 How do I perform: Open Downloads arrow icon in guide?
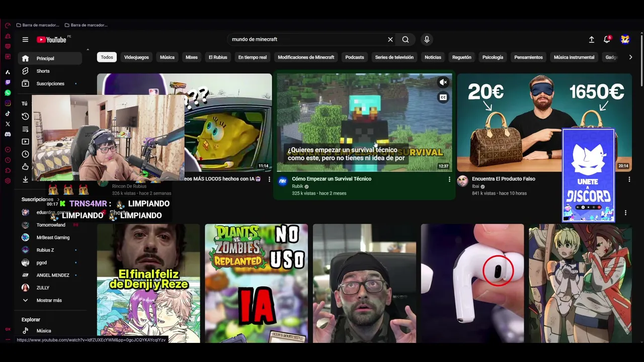[x=25, y=179]
